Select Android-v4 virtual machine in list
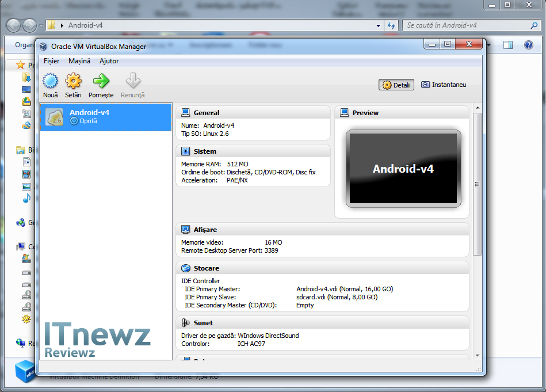The image size is (546, 392). point(106,117)
